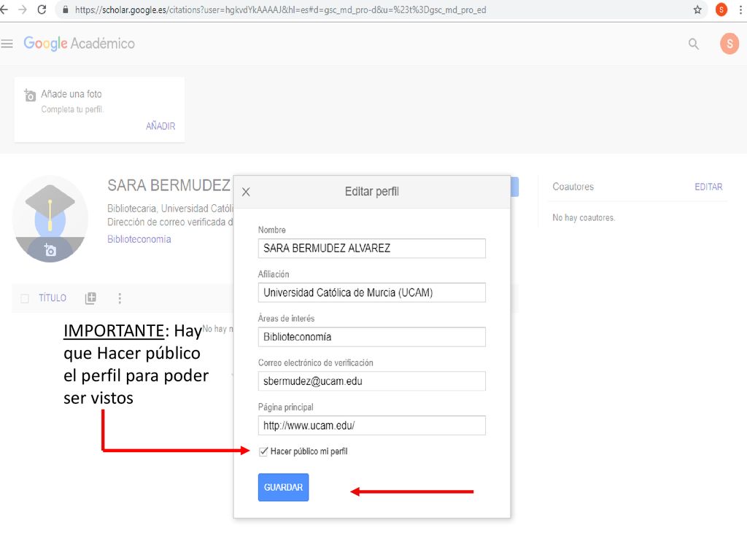Viewport: 747px width, 560px height.
Task: Click the browser address bar URL
Action: (x=281, y=9)
